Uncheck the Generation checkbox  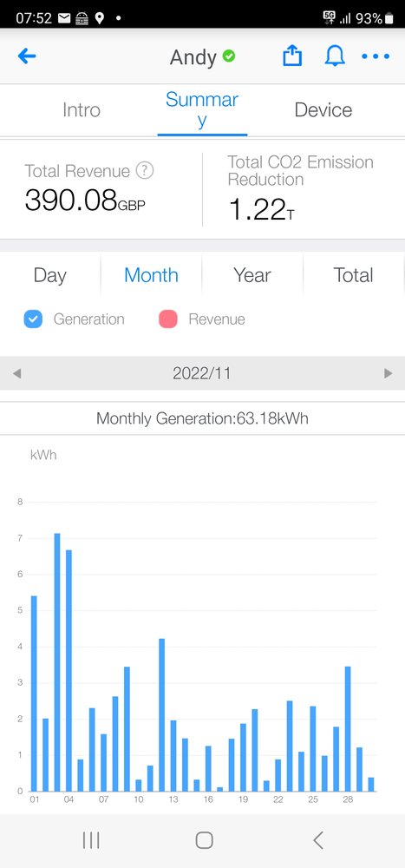click(x=33, y=319)
